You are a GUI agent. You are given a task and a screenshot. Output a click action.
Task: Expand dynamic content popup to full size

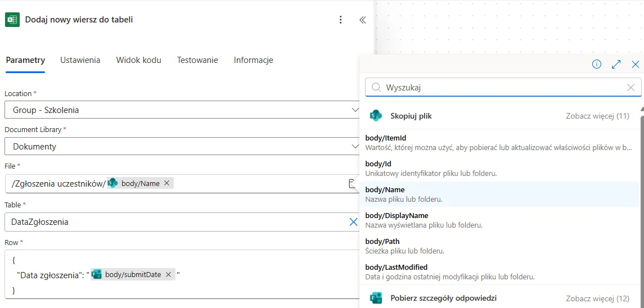616,64
